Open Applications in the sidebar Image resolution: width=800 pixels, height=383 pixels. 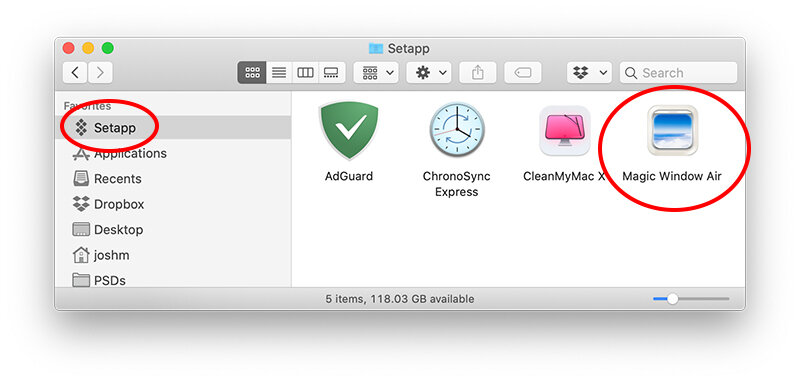point(173,153)
